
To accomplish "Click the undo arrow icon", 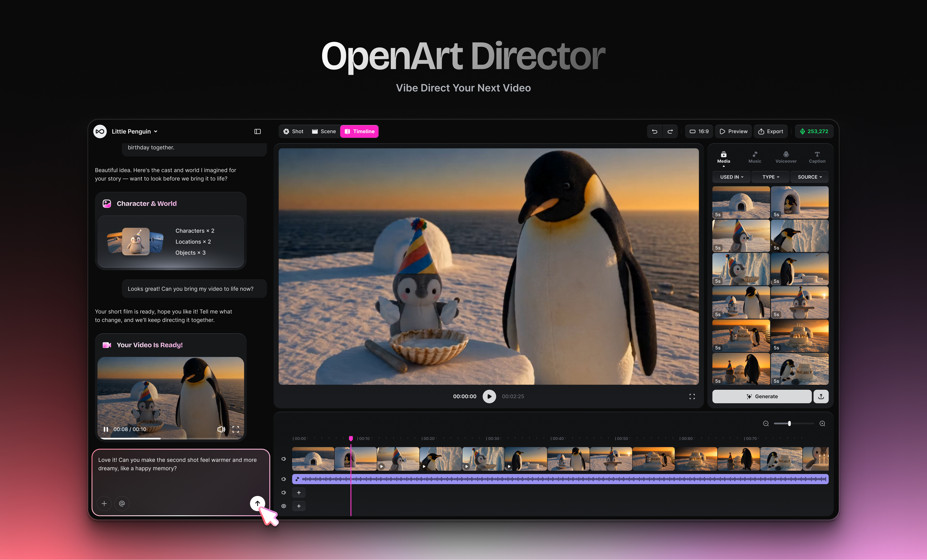I will 655,131.
